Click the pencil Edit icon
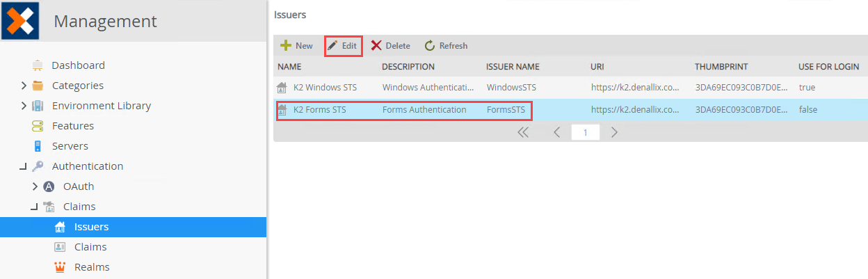Viewport: 868px width, 279px height. coord(332,45)
